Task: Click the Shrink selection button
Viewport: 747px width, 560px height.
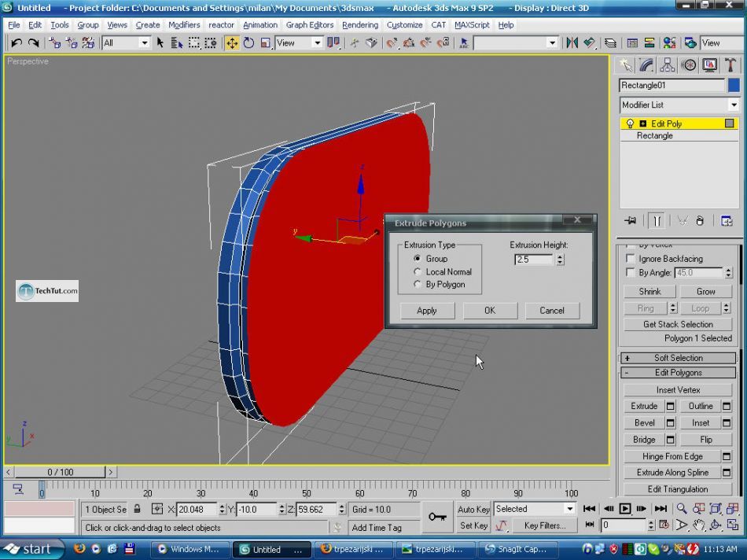Action: [649, 291]
